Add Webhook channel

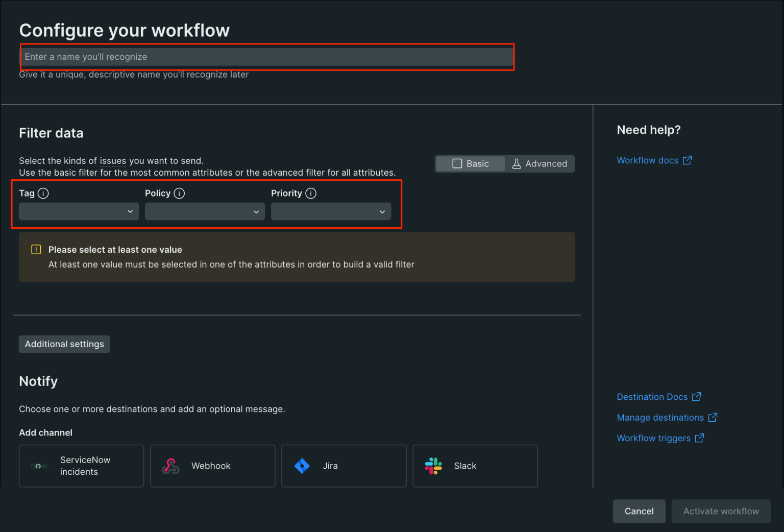coord(212,466)
